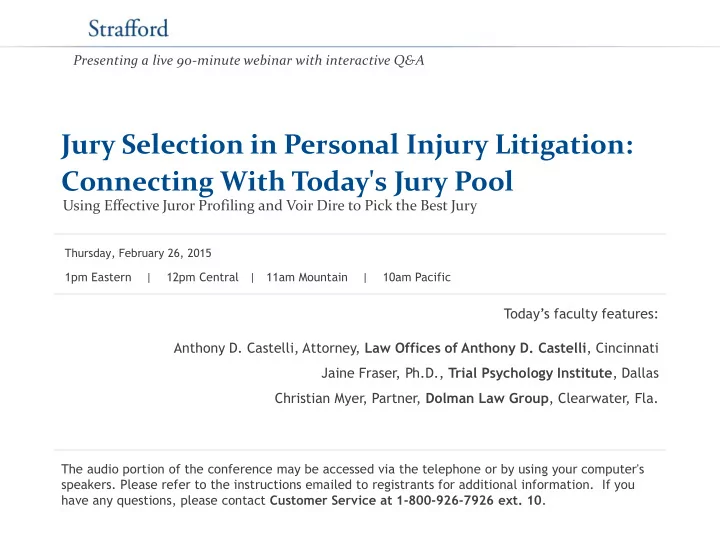Open Trial Psychology Institute bold text
720x540 pixels.
tap(530, 373)
